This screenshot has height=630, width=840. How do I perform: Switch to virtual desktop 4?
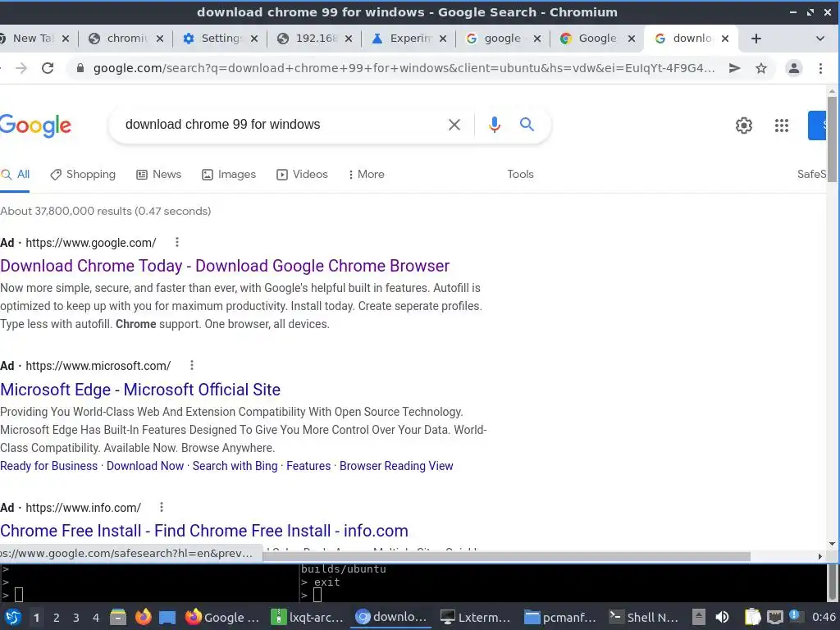96,618
